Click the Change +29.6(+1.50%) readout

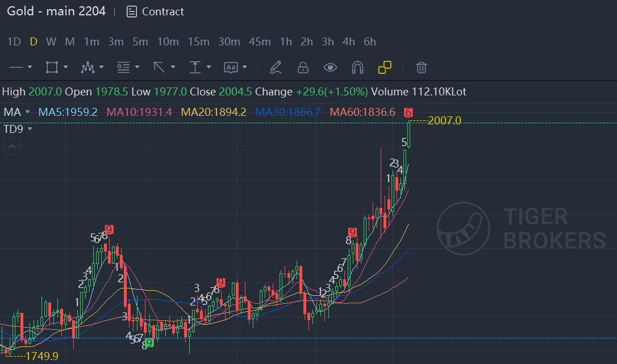tap(312, 91)
